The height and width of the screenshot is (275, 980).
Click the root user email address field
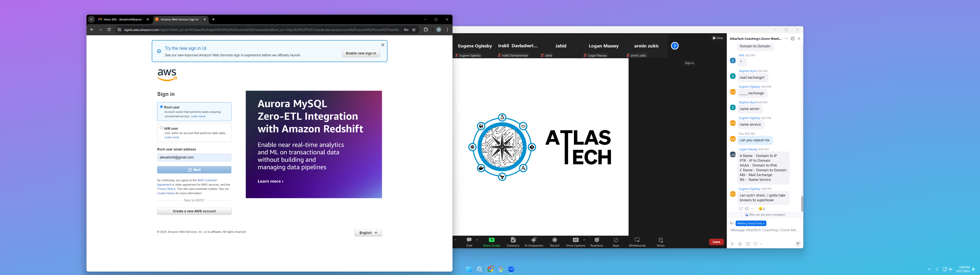(194, 157)
